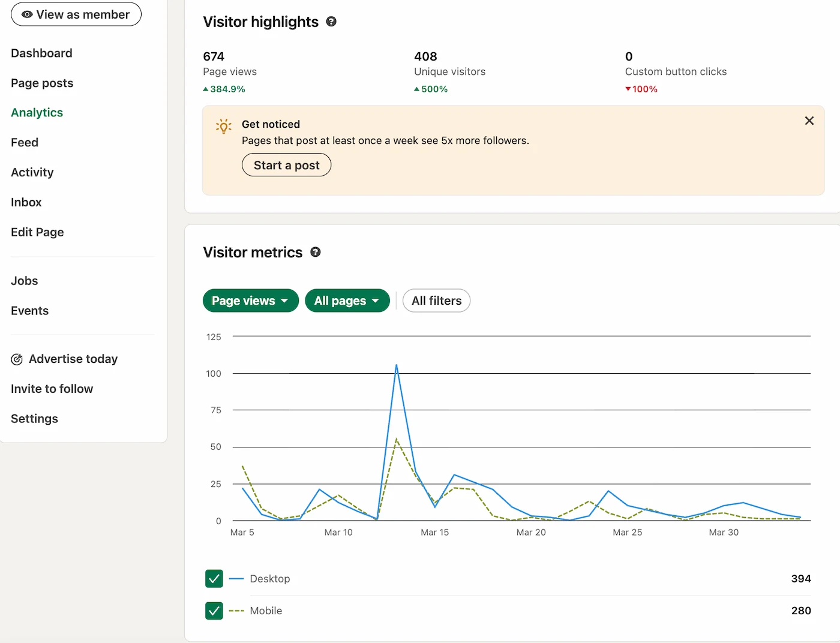
Task: Open the Visitor highlights help icon
Action: pyautogui.click(x=331, y=22)
